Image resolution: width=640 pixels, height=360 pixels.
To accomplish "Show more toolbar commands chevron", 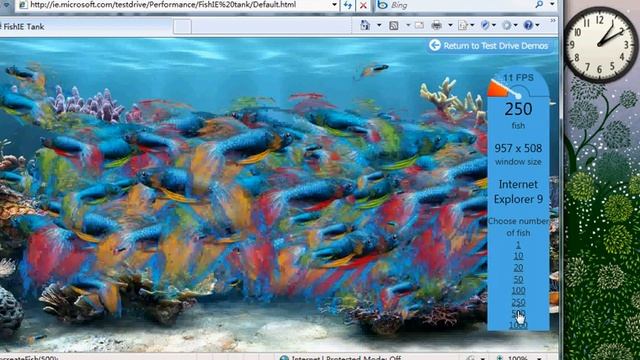I will coord(553,21).
